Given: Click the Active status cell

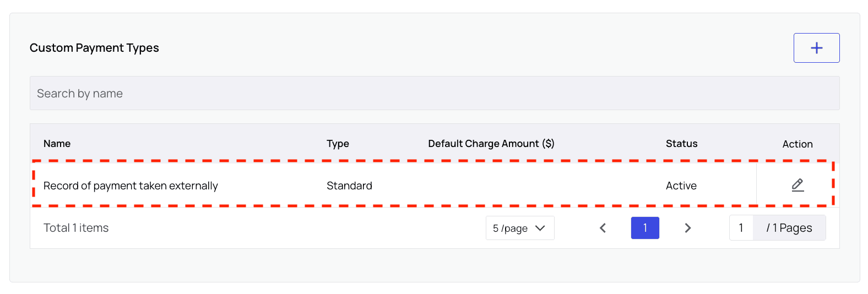Looking at the screenshot, I should click(681, 186).
